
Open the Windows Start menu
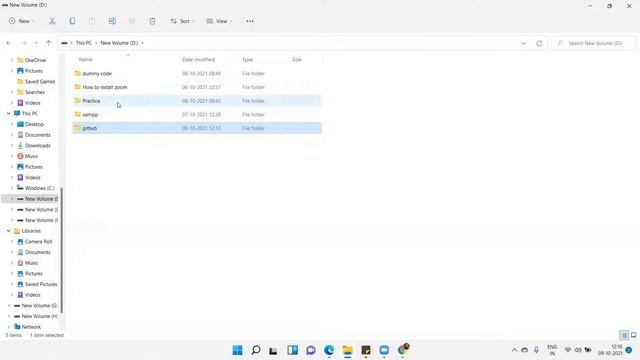[237, 350]
